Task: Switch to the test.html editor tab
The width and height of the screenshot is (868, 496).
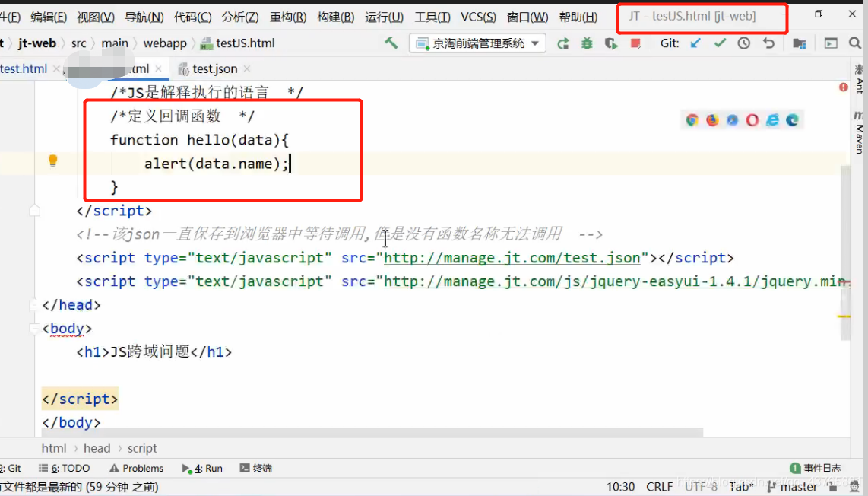Action: [x=24, y=68]
